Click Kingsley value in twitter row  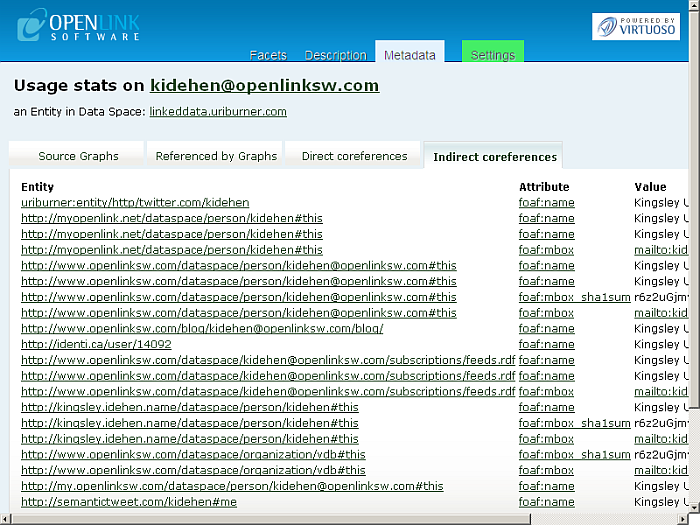661,203
